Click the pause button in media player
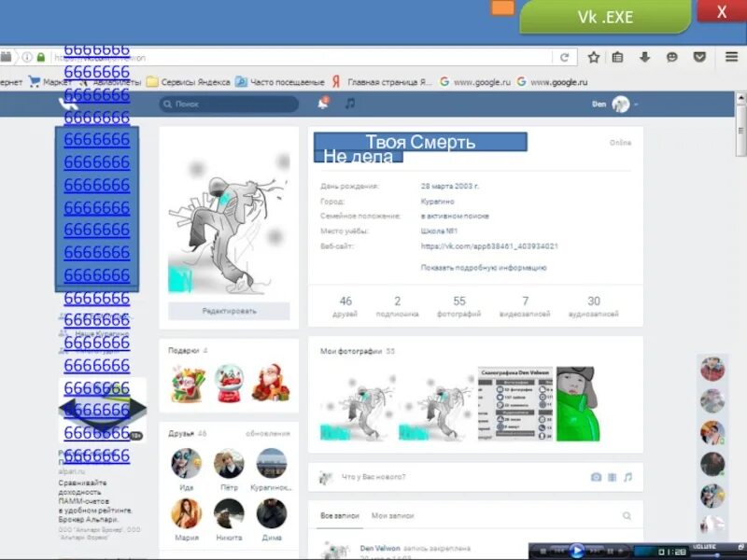This screenshot has width=747, height=560. click(611, 552)
